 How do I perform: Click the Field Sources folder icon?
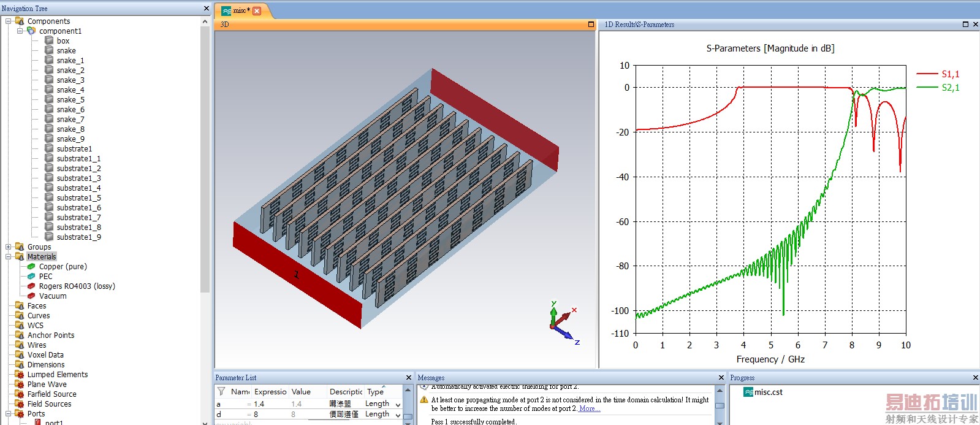pos(20,404)
